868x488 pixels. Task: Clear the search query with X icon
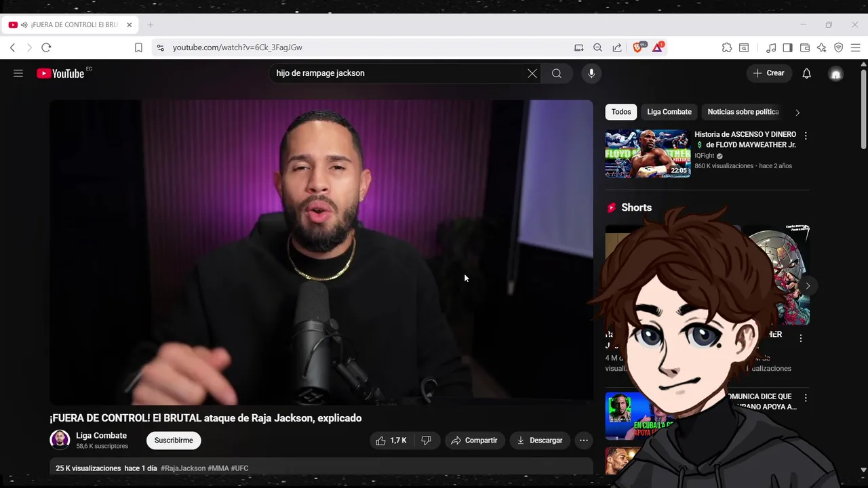click(532, 73)
